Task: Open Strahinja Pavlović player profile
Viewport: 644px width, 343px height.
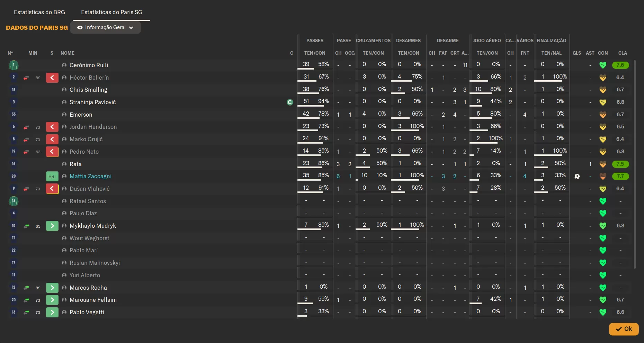Action: tap(92, 102)
